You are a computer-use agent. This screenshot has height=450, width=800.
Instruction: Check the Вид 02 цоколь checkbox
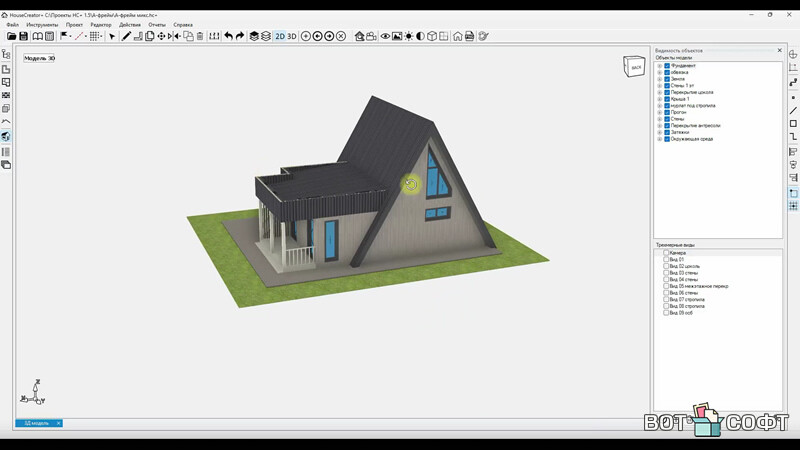(667, 266)
